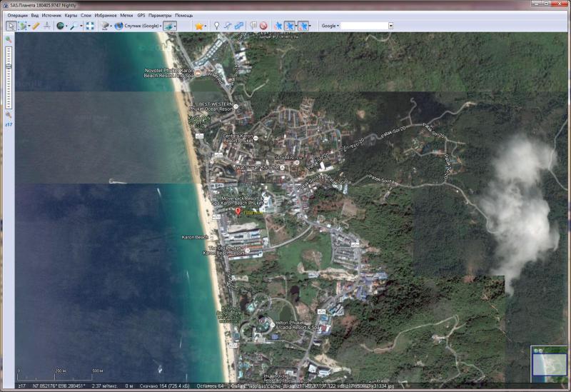571x392 pixels.
Task: Toggle the GPS tracking satellite button
Action: [278, 26]
